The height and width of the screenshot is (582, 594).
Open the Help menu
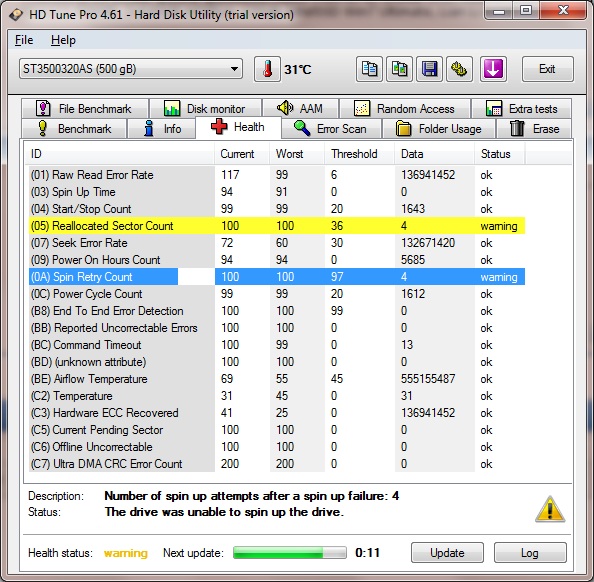pos(63,40)
